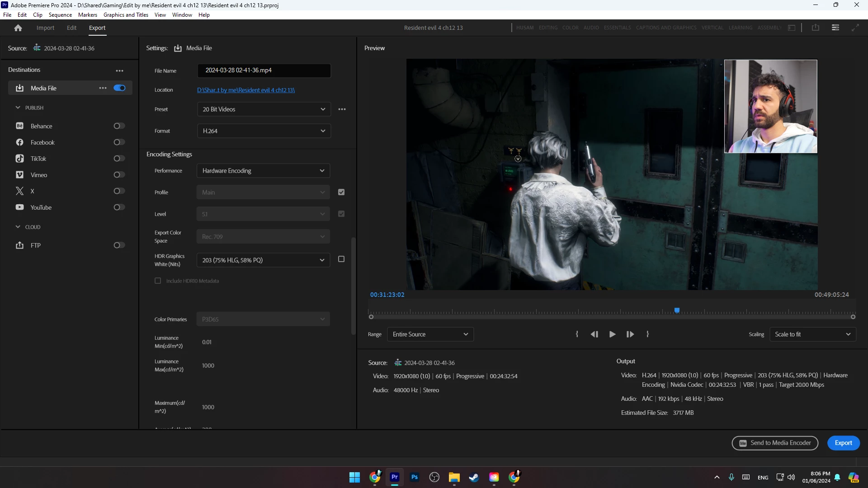Click the blue playhead on preview timeline

tap(677, 310)
